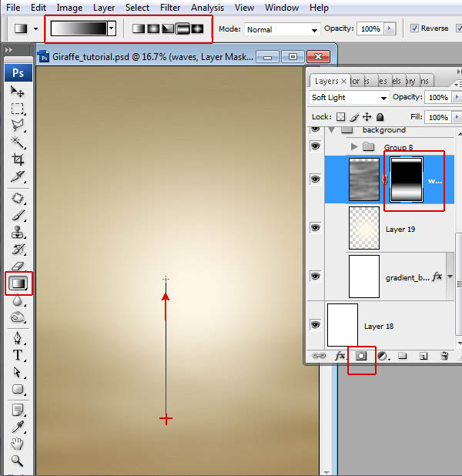Expand the Group 8 folder
The image size is (462, 476).
tap(354, 146)
